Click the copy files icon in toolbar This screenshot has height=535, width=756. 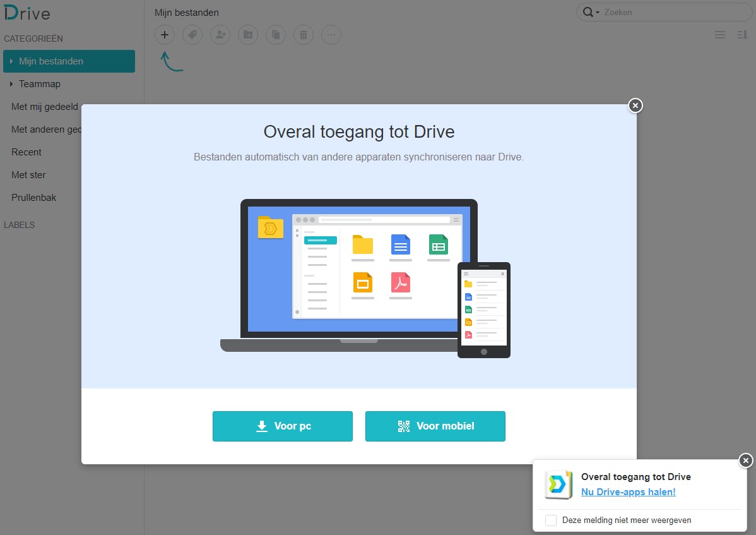click(x=276, y=35)
